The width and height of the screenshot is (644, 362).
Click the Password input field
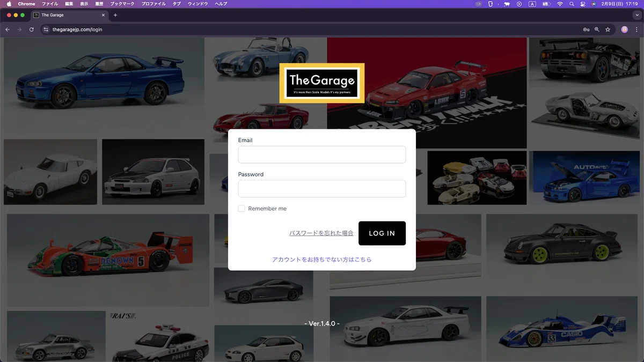pyautogui.click(x=322, y=189)
